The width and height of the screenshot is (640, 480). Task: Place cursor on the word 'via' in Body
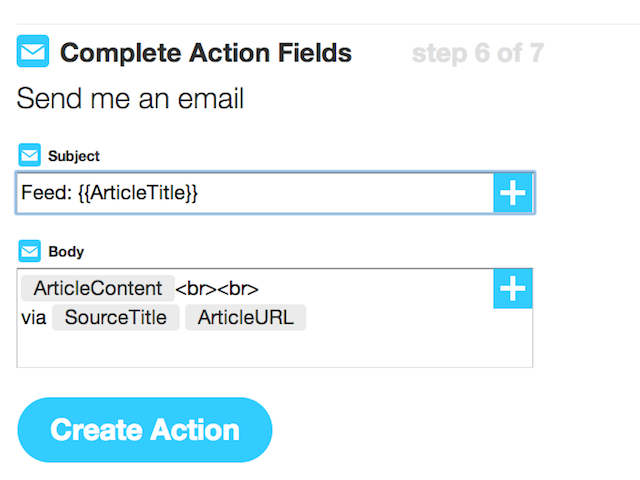(33, 318)
